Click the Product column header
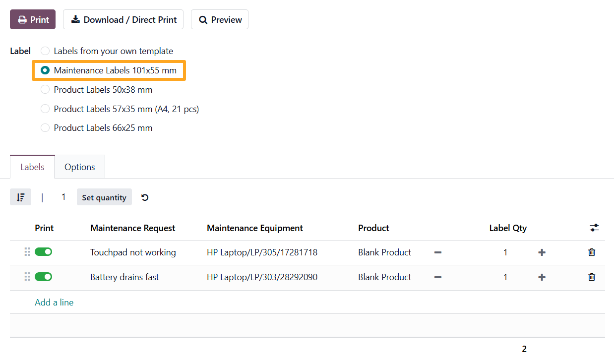Image resolution: width=614 pixels, height=364 pixels. coord(373,228)
